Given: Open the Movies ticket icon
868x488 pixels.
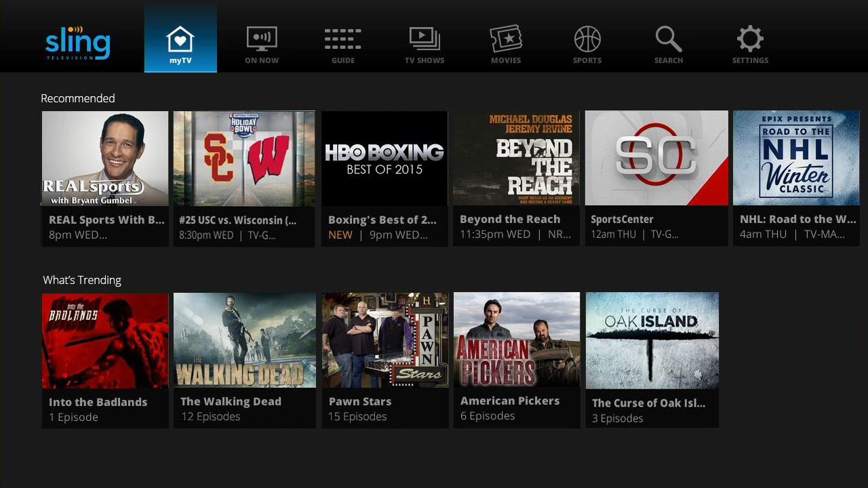Looking at the screenshot, I should coord(506,39).
